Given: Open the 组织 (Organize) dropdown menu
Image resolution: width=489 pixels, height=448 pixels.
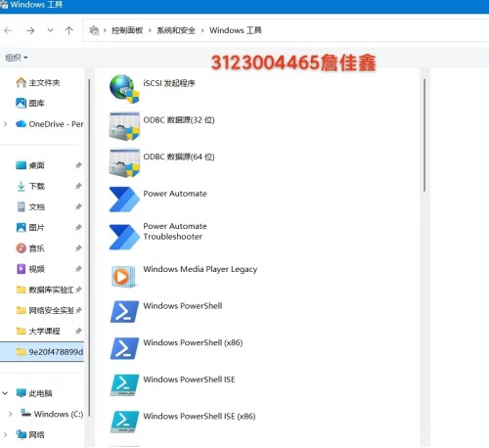Looking at the screenshot, I should pos(17,58).
